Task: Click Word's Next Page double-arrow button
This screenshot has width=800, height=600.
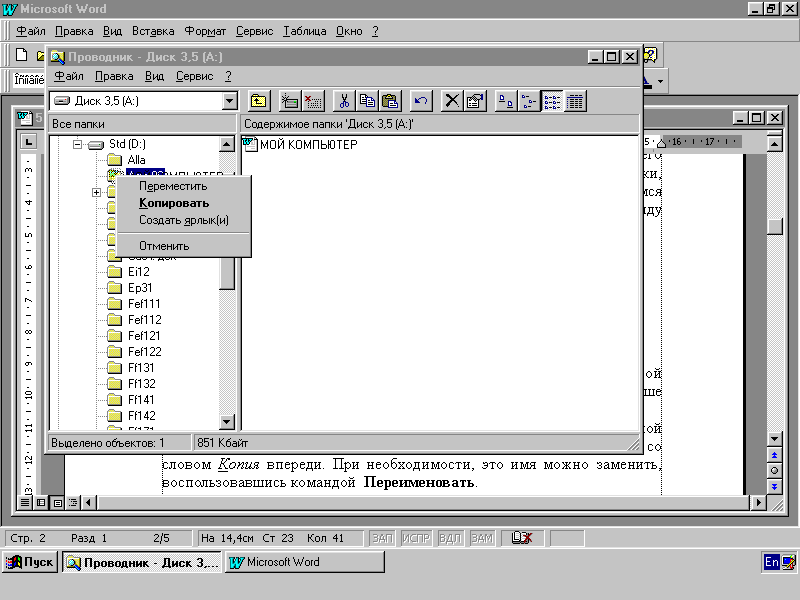Action: (774, 486)
